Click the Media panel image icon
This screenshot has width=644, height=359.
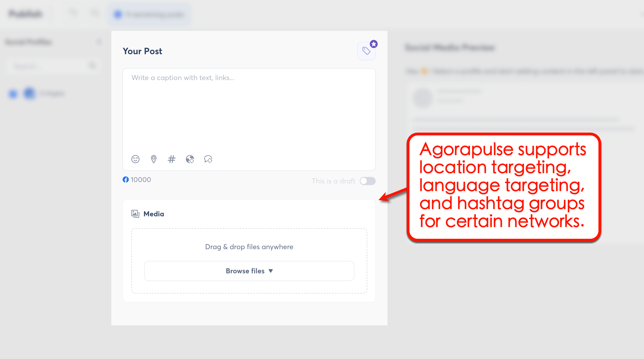[x=135, y=213]
